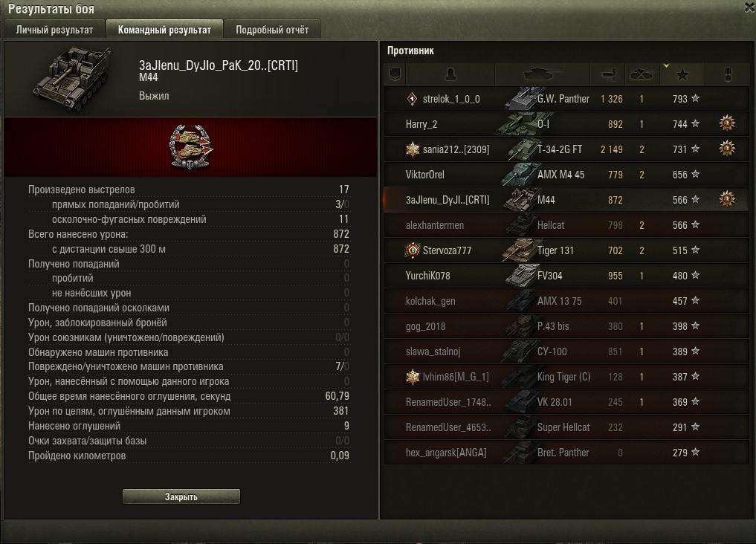Close the battle results window

[x=750, y=7]
